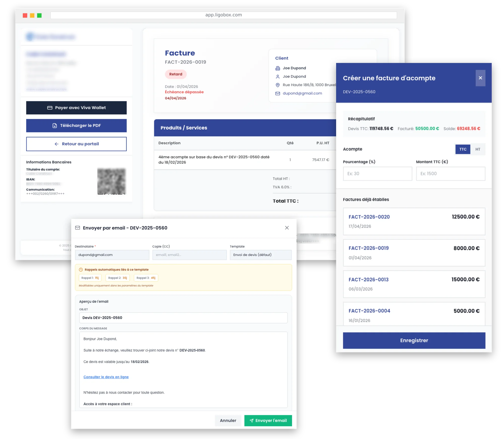This screenshot has height=439, width=504.
Task: Open invoice FACT-2026-0013 card
Action: [414, 284]
